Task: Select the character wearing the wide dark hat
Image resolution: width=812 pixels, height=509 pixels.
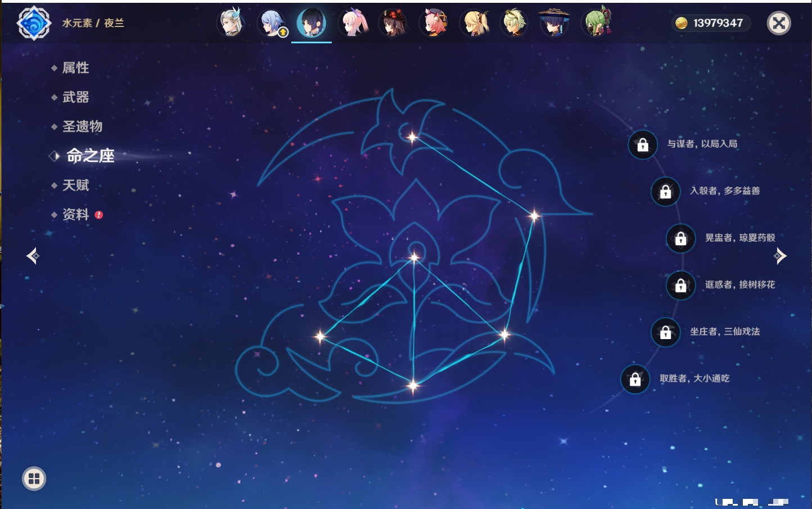Action: click(554, 22)
